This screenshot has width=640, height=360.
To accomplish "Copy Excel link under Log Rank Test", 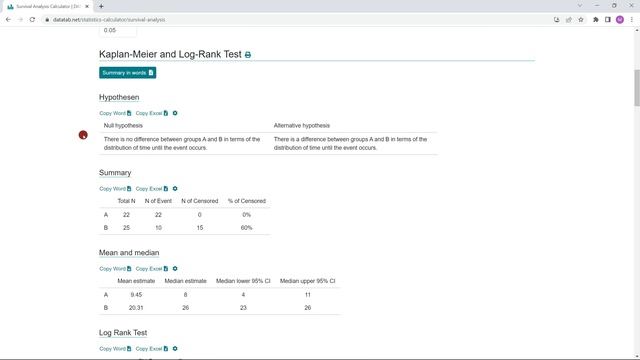I will point(152,349).
